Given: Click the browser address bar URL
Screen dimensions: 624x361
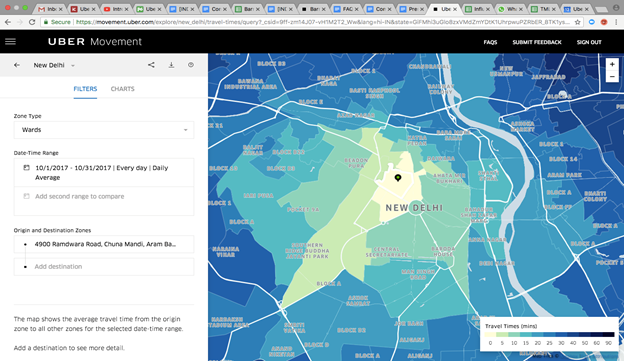Looking at the screenshot, I should (322, 22).
